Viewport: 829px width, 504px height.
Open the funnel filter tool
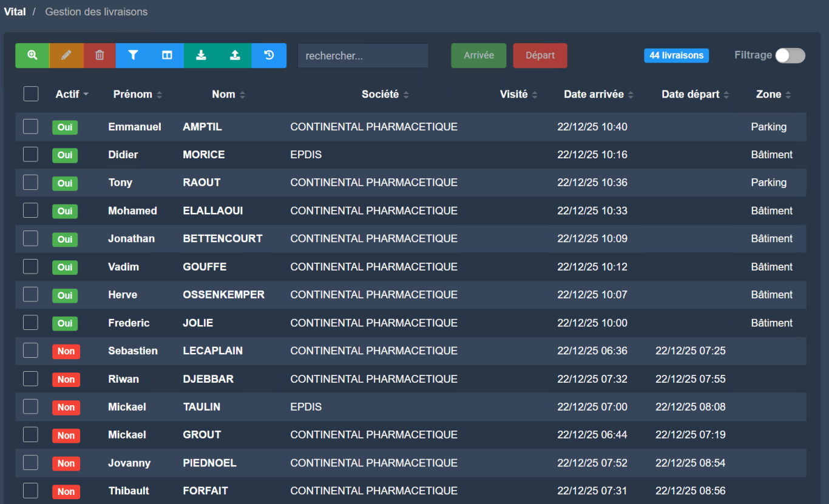click(133, 55)
